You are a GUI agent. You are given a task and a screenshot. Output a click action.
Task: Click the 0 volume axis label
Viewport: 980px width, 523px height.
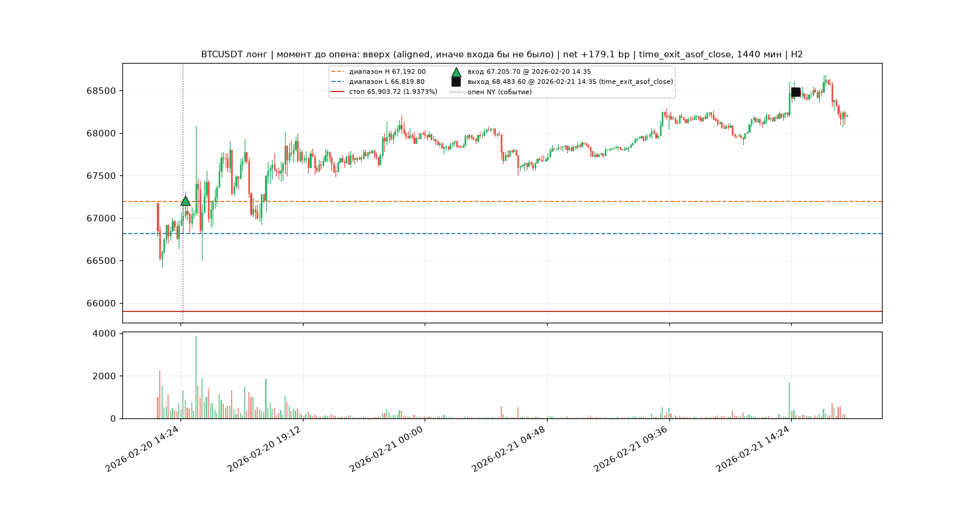pyautogui.click(x=113, y=419)
